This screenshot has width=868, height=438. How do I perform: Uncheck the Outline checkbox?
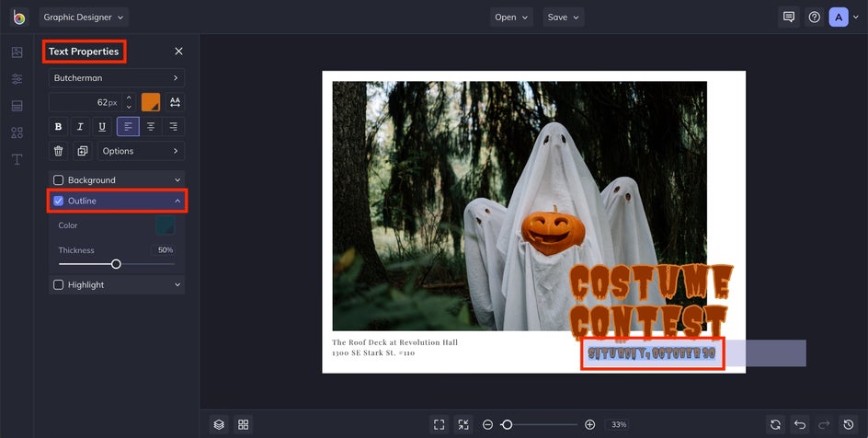pyautogui.click(x=59, y=201)
